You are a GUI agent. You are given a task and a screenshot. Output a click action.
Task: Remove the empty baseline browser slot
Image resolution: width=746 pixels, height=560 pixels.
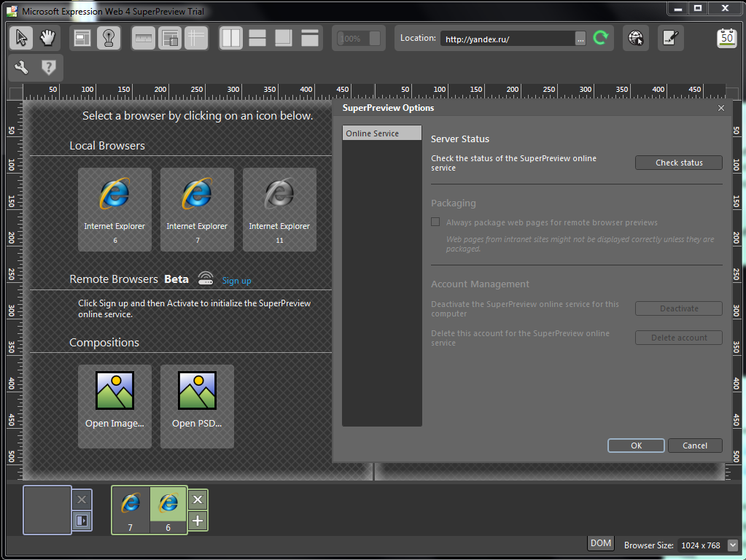tap(82, 499)
